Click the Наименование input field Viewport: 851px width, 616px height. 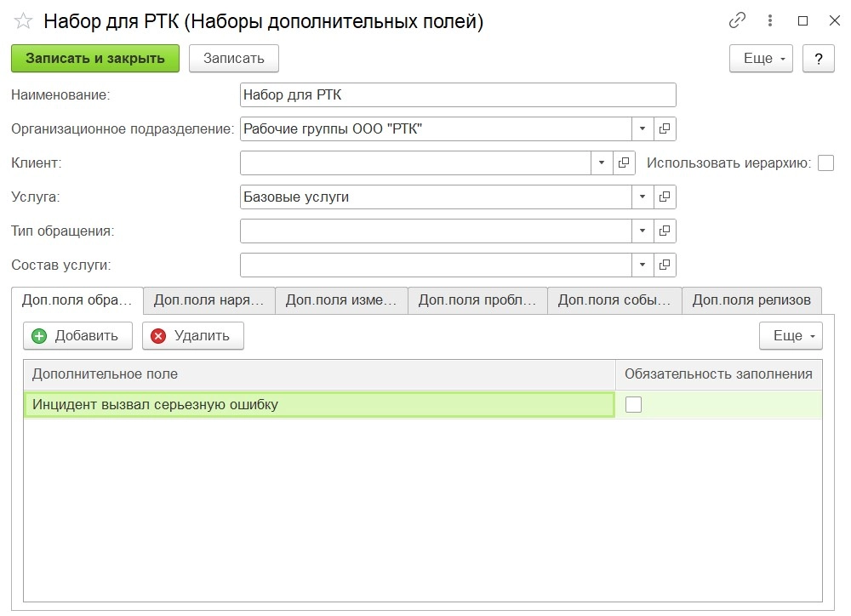[x=458, y=95]
